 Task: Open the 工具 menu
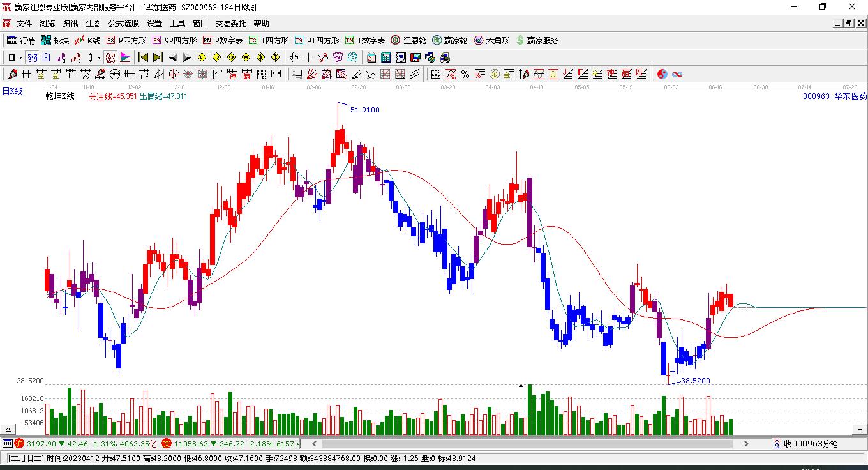[x=177, y=24]
